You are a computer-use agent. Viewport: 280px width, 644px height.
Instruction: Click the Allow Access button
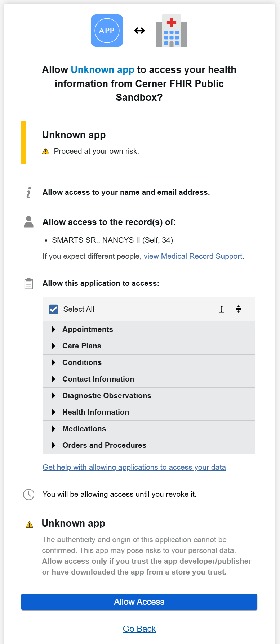(139, 602)
